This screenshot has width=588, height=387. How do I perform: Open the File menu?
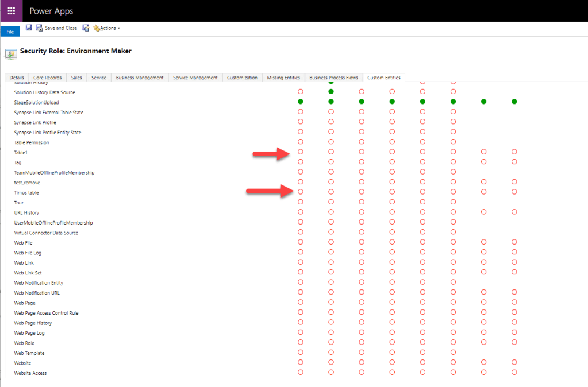pos(10,32)
